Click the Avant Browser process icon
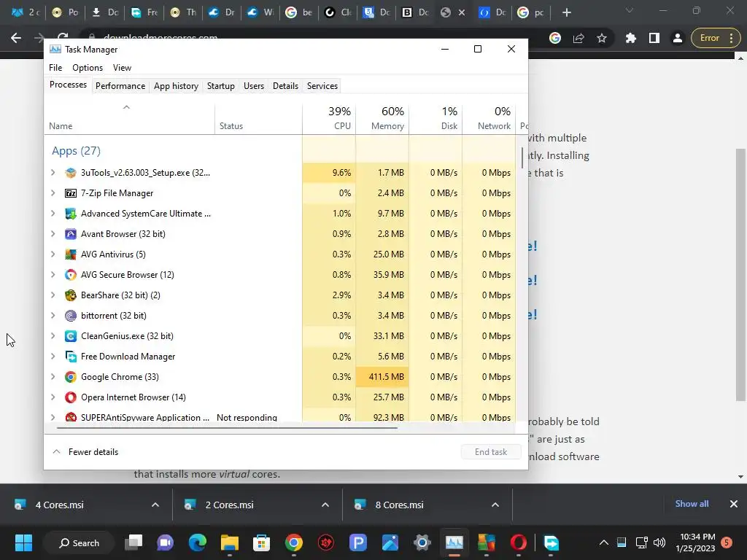747x560 pixels. point(71,234)
